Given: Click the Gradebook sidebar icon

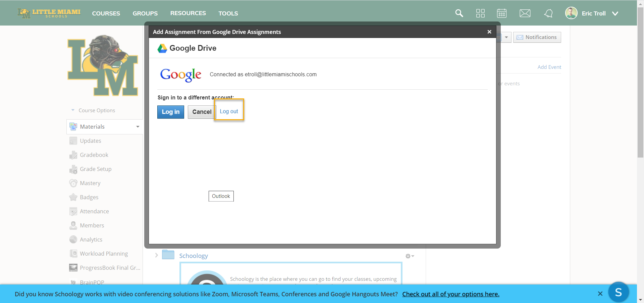Looking at the screenshot, I should click(x=73, y=155).
